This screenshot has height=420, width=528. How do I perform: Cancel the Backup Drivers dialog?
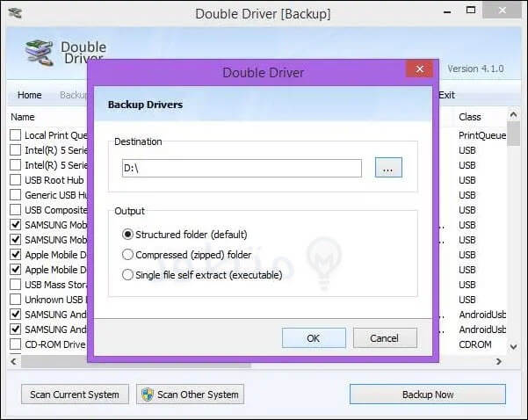(385, 337)
